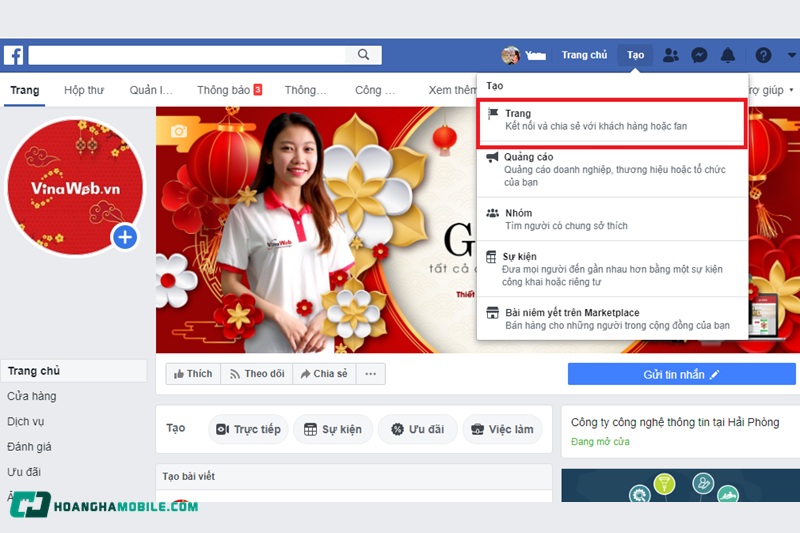The image size is (800, 533).
Task: Click the Sự kiện pill button
Action: coord(333,429)
